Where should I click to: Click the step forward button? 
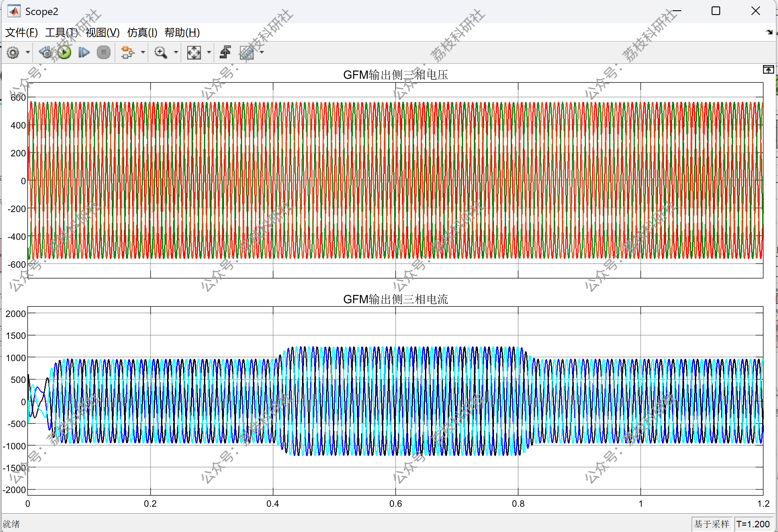click(84, 53)
